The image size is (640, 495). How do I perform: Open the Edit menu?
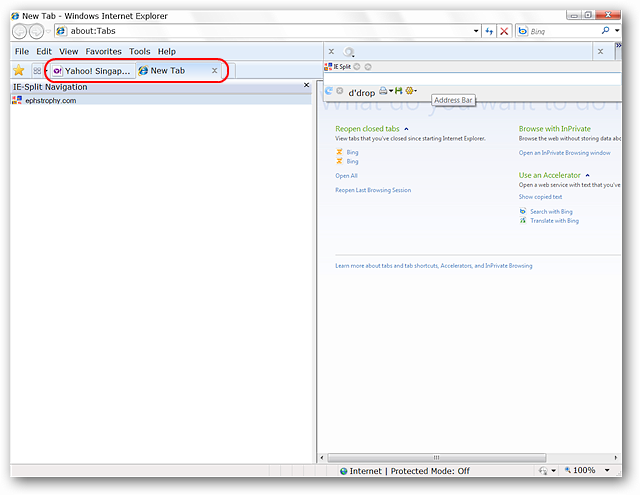pos(44,51)
